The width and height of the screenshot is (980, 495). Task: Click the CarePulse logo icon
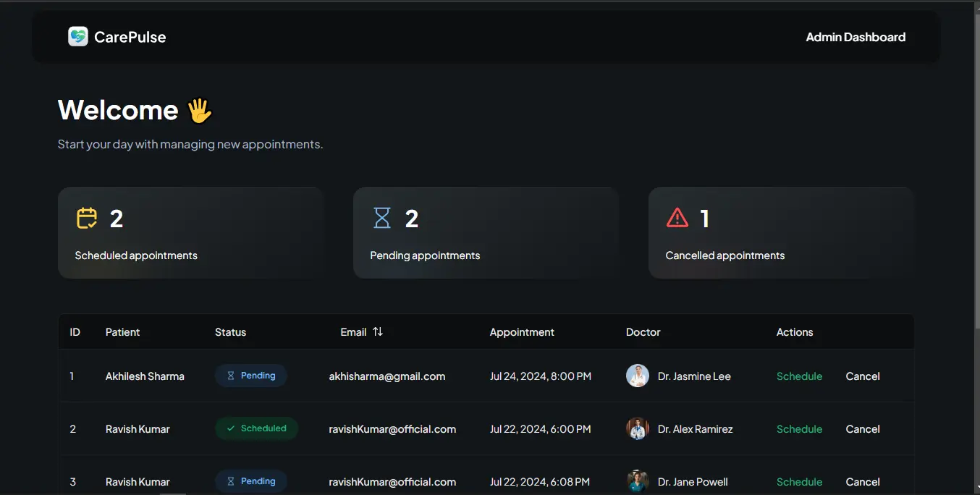pos(78,36)
